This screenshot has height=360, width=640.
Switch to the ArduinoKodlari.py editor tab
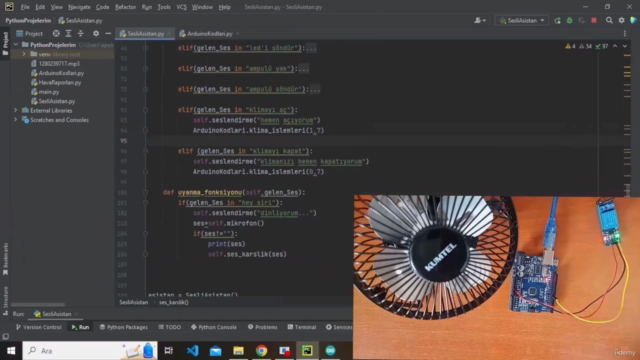pos(209,33)
